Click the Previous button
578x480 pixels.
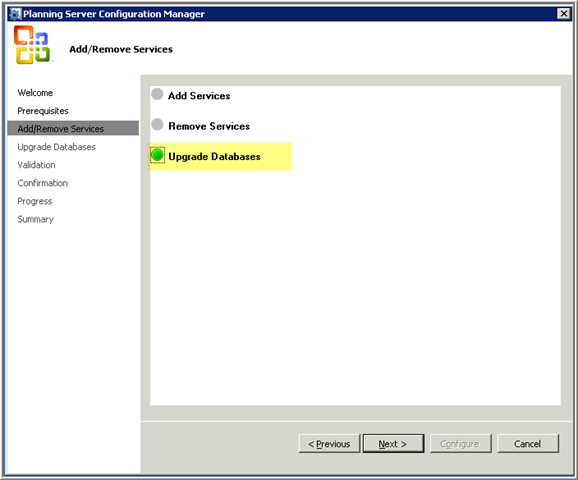(329, 444)
